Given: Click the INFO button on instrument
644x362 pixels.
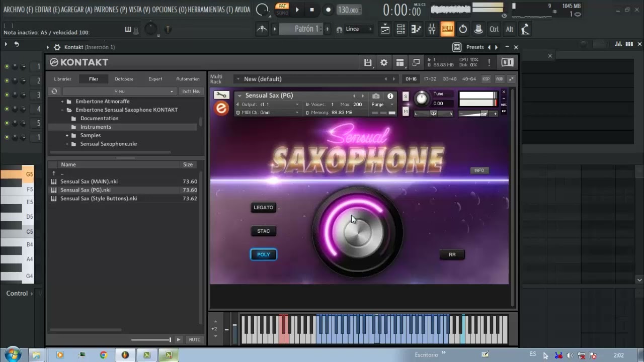Looking at the screenshot, I should tap(479, 170).
